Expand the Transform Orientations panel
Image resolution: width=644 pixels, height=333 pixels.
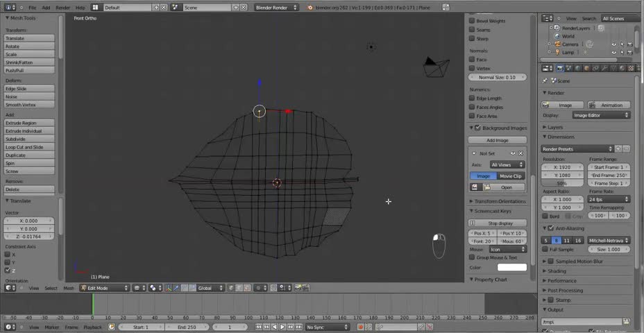coord(498,201)
